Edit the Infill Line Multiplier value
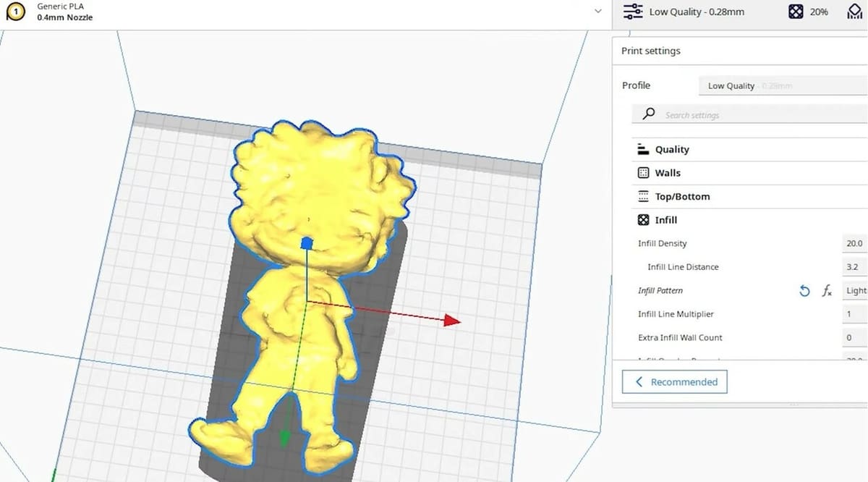868x482 pixels. 856,314
